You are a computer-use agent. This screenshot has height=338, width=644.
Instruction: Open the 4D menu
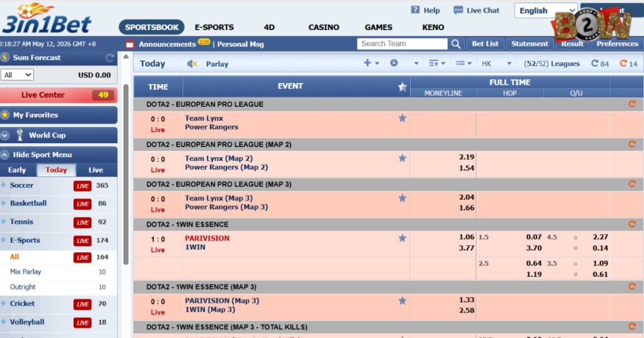[x=269, y=28]
